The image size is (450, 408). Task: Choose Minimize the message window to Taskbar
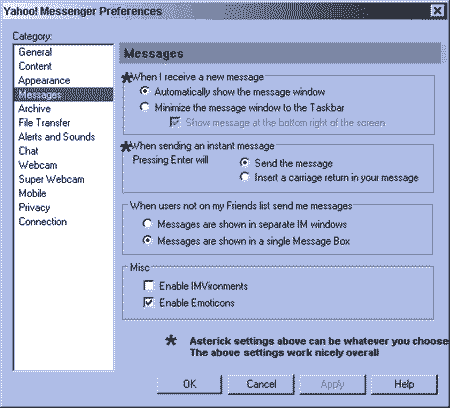[145, 107]
